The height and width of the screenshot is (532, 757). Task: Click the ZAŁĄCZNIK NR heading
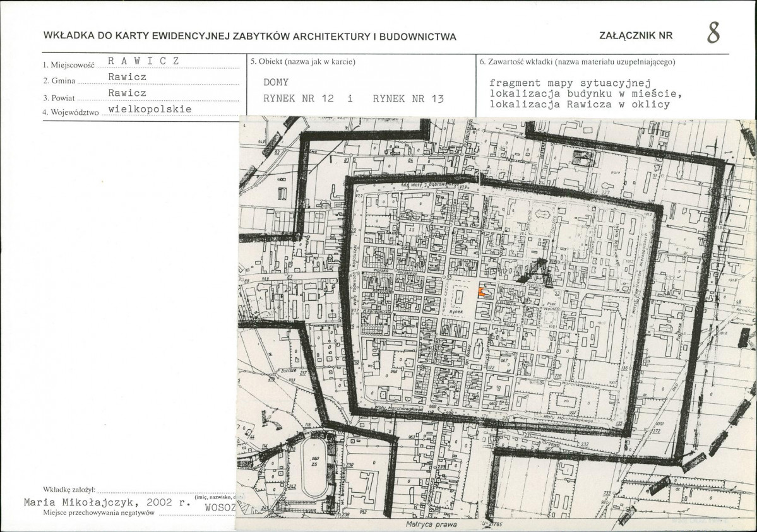636,36
